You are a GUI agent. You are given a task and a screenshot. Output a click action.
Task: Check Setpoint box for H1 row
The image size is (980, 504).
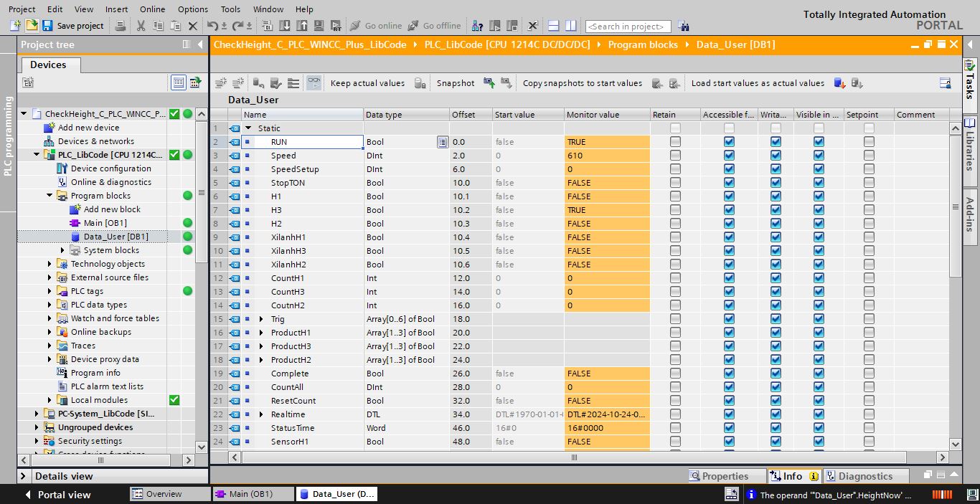coord(869,196)
